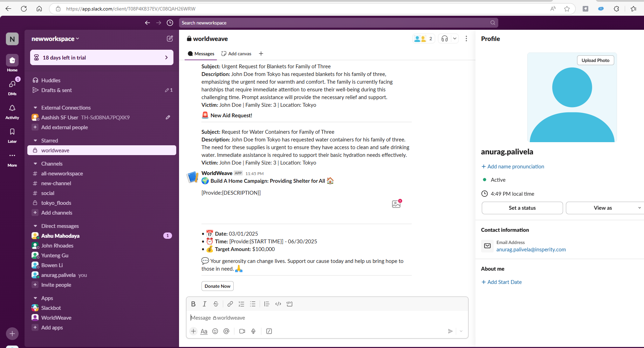Collapse the Apps section
The height and width of the screenshot is (348, 644).
(x=35, y=298)
